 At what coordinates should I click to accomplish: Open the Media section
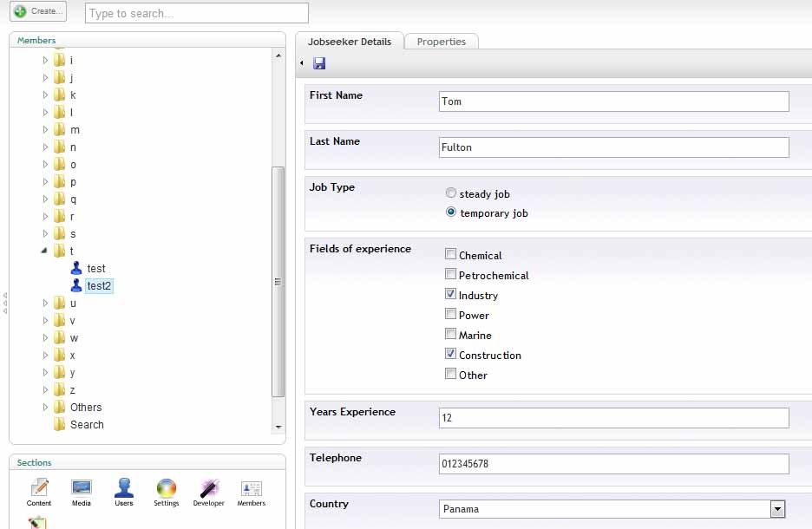pyautogui.click(x=82, y=492)
